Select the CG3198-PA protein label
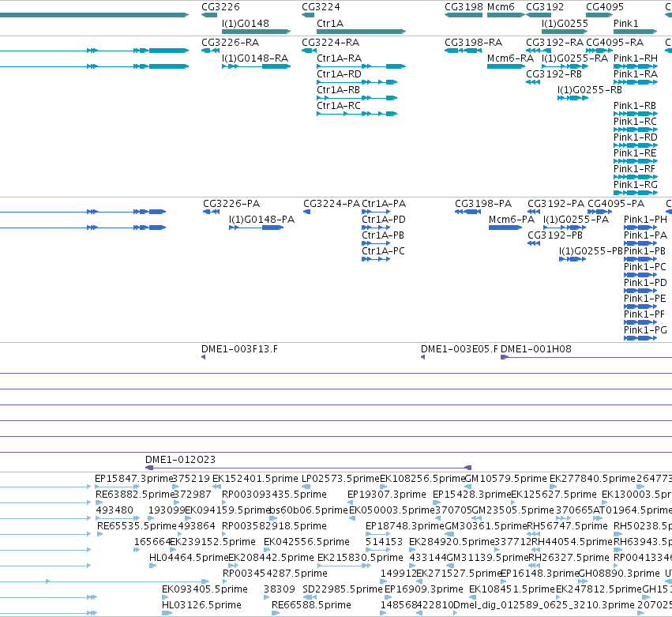The width and height of the screenshot is (672, 617). [483, 204]
